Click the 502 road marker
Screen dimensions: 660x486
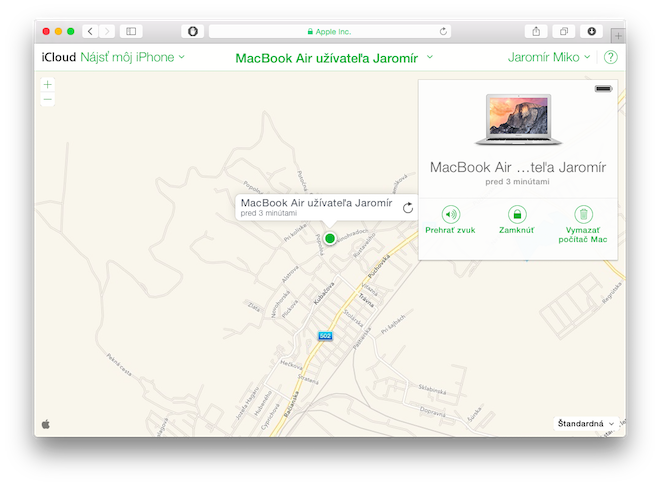(x=325, y=336)
